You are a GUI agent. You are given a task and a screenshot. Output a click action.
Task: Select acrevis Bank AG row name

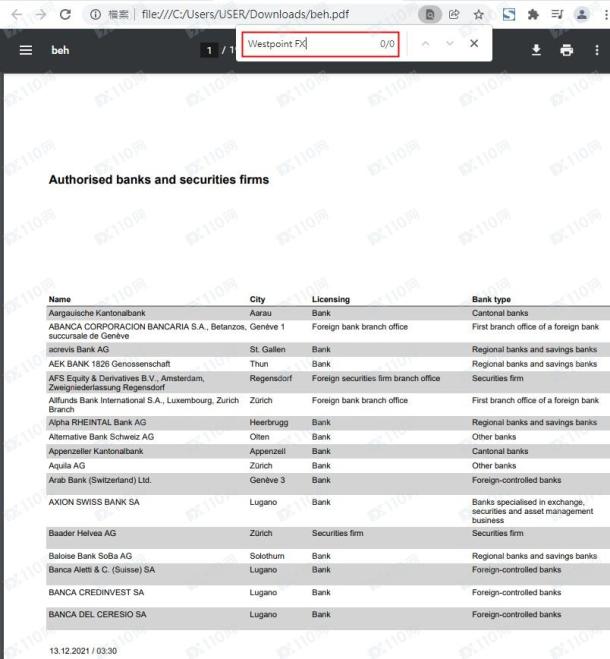(x=79, y=350)
